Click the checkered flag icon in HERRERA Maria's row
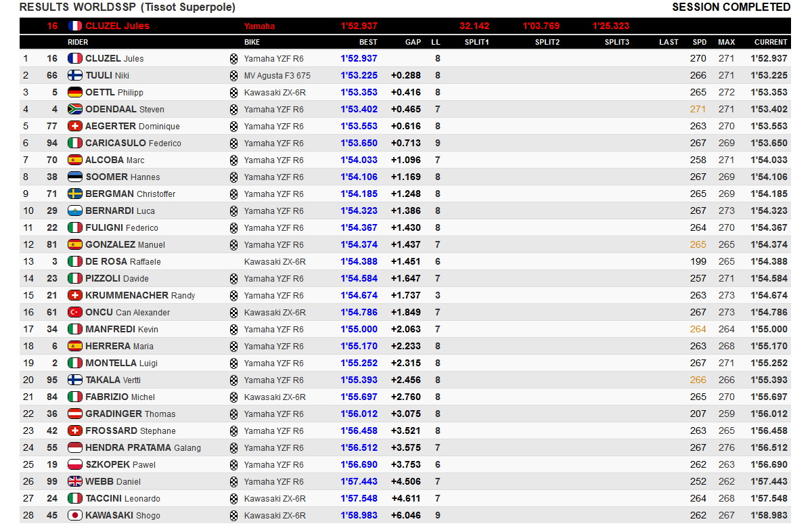 click(x=234, y=346)
